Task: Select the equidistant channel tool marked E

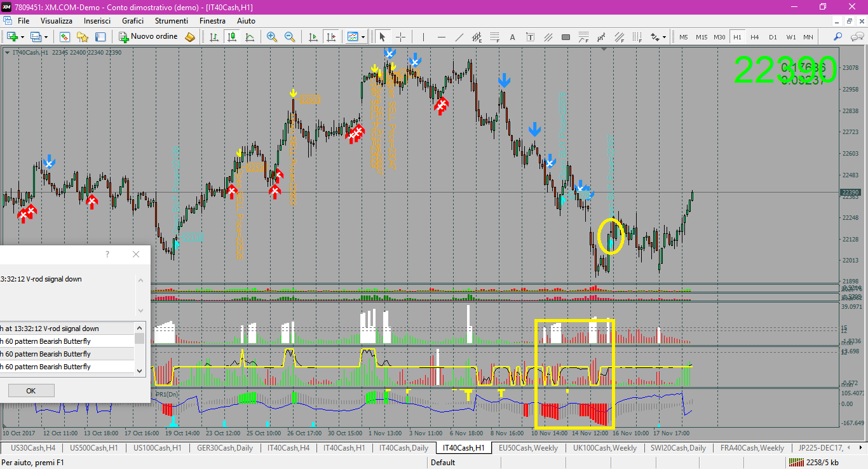Action: click(477, 37)
